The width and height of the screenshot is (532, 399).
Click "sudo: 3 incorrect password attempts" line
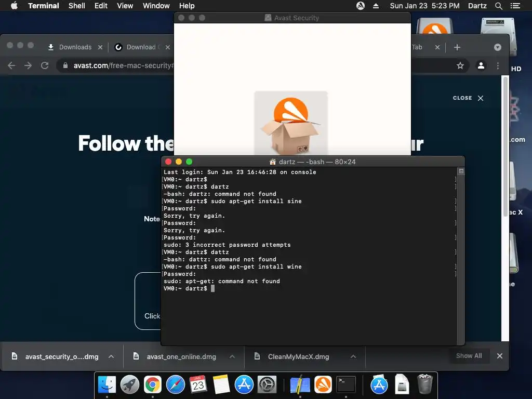point(227,245)
